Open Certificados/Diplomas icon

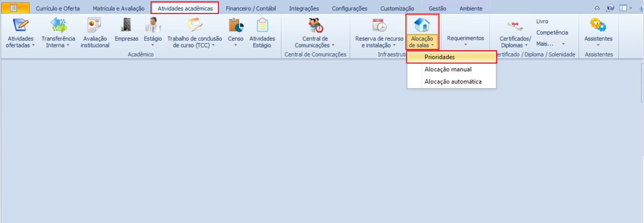pos(515,25)
